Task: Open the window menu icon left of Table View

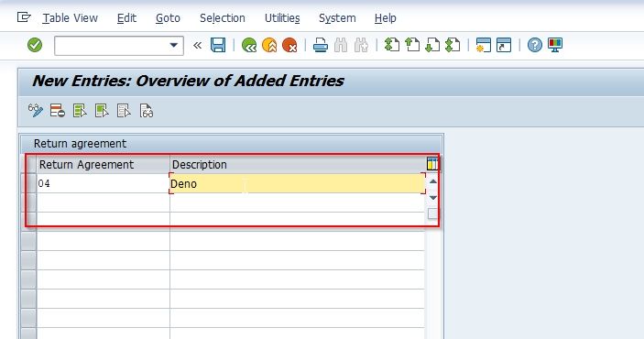Action: pyautogui.click(x=24, y=17)
